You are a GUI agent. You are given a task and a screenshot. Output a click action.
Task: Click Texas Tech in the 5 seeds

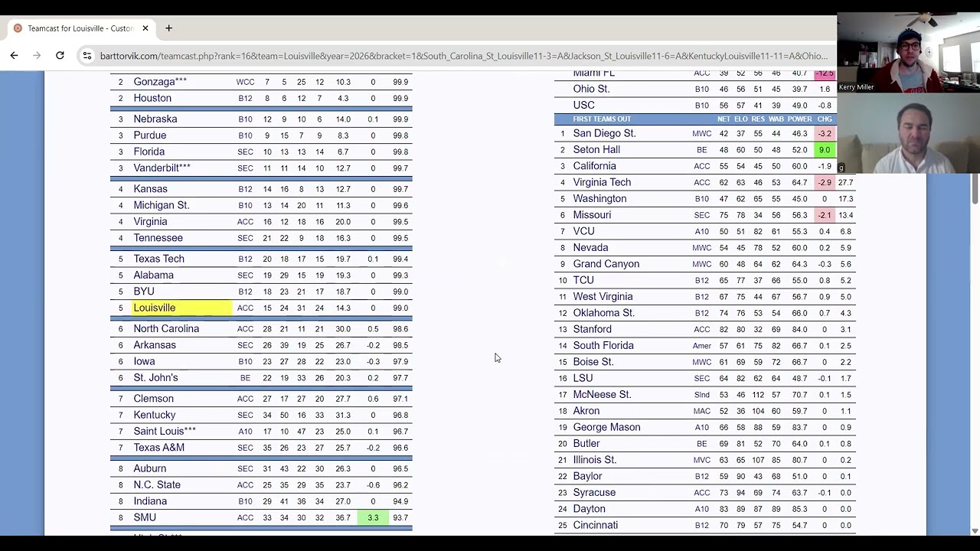pyautogui.click(x=158, y=259)
